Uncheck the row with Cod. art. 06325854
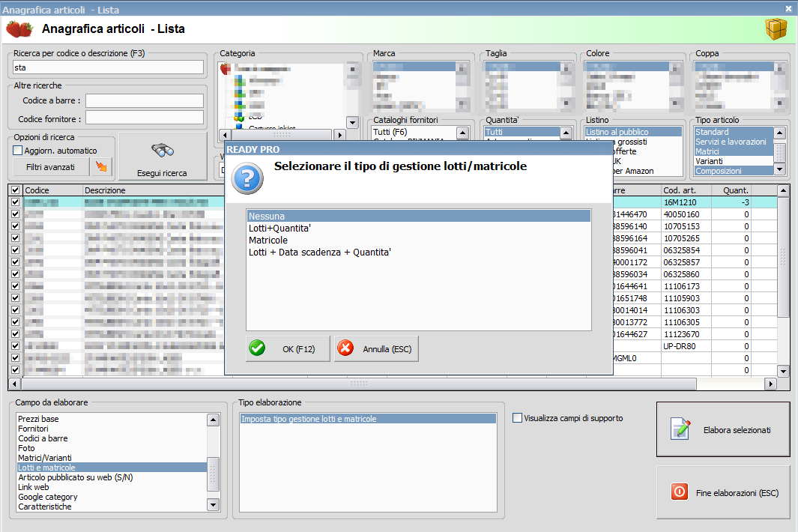This screenshot has width=798, height=532. (15, 250)
